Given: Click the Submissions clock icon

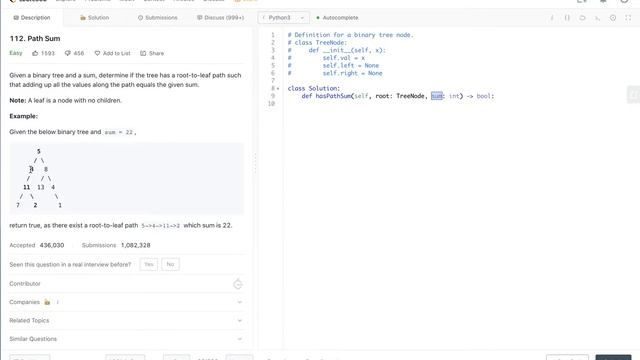Looking at the screenshot, I should pos(140,18).
